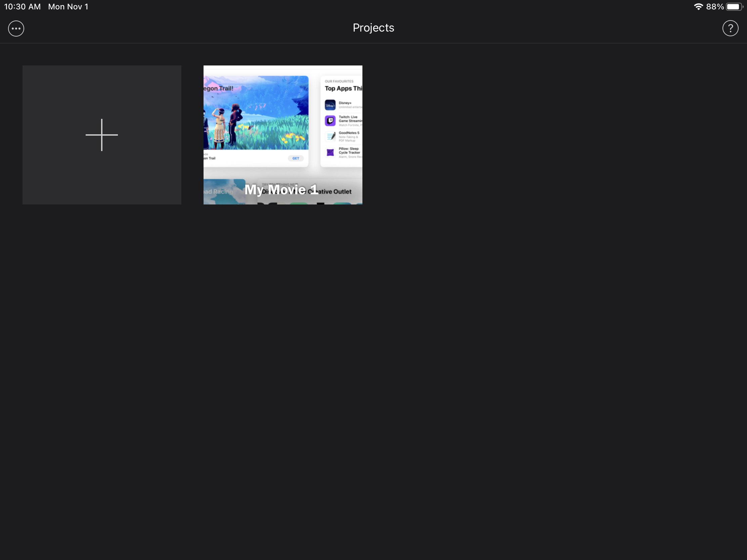747x560 pixels.
Task: Tap the 88% battery percentage
Action: coord(714,7)
